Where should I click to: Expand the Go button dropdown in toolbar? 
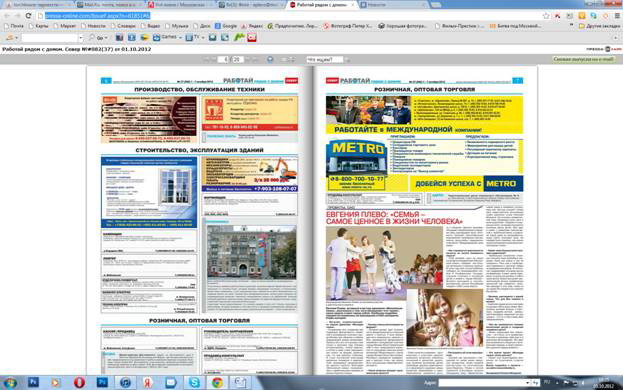coord(106,38)
